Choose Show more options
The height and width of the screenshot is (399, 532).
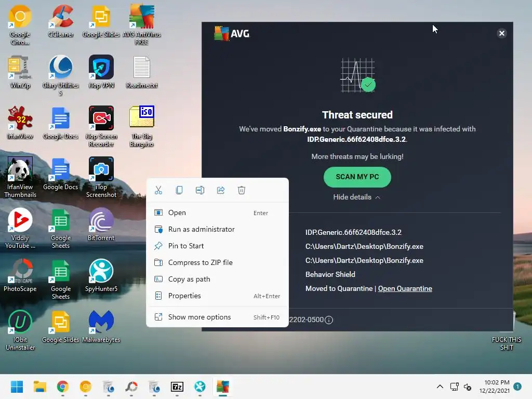[x=217, y=317]
